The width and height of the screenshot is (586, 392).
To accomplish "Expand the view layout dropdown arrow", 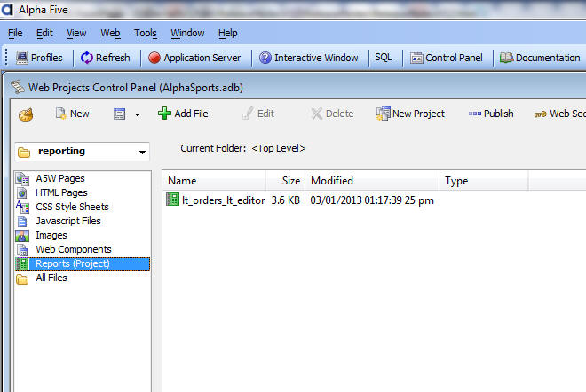I will click(x=137, y=114).
